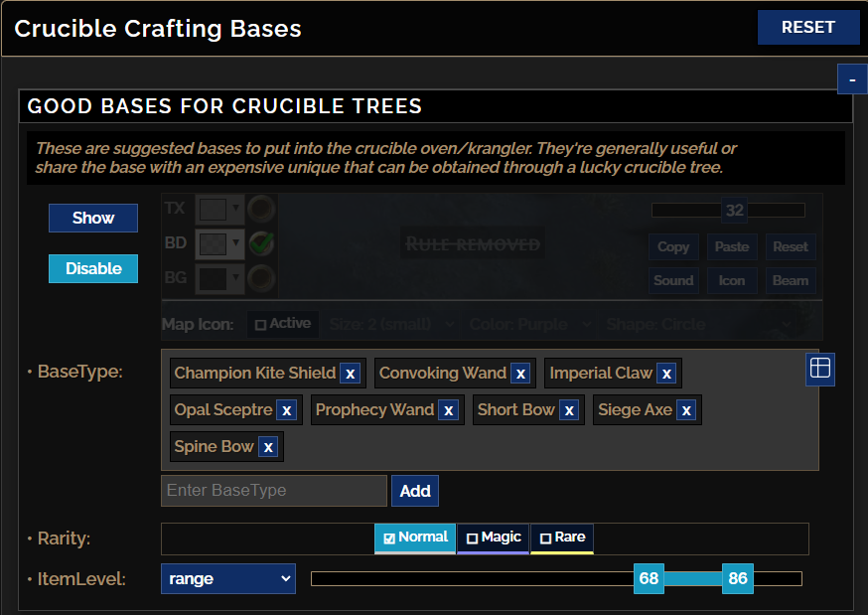Click Add to submit a new BaseType
The image size is (868, 615).
(x=414, y=490)
